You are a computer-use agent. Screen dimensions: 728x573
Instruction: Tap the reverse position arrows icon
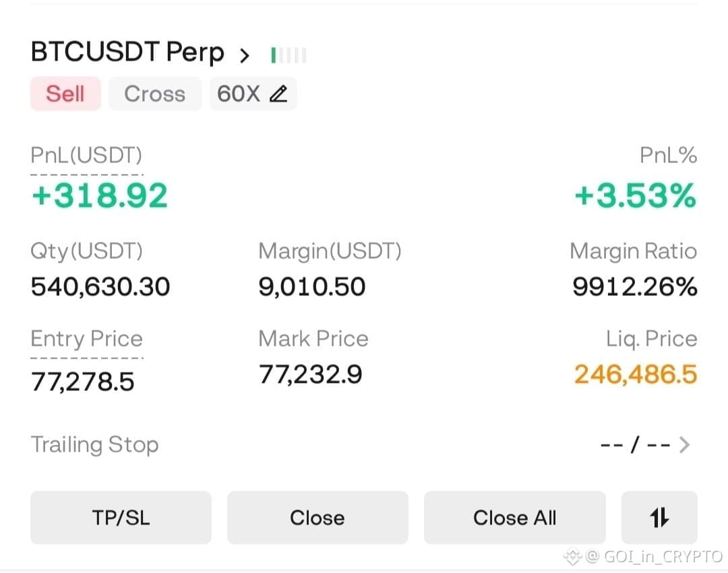[x=659, y=517]
